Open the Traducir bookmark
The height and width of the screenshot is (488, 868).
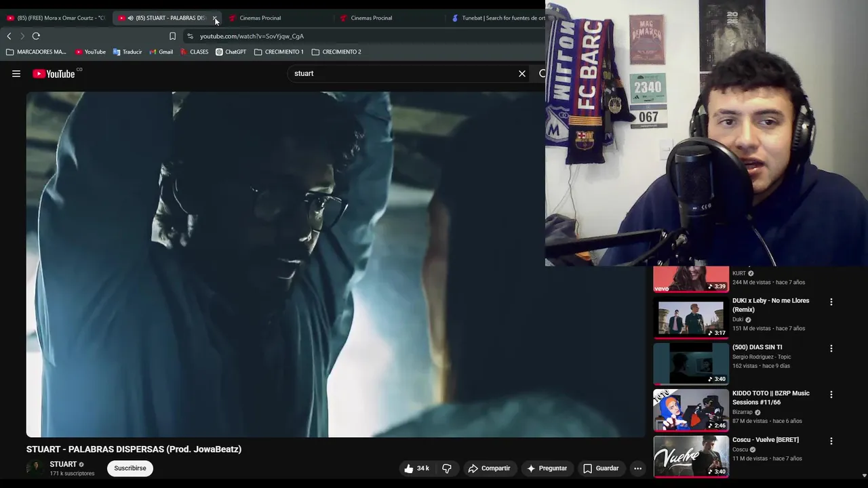pyautogui.click(x=127, y=52)
